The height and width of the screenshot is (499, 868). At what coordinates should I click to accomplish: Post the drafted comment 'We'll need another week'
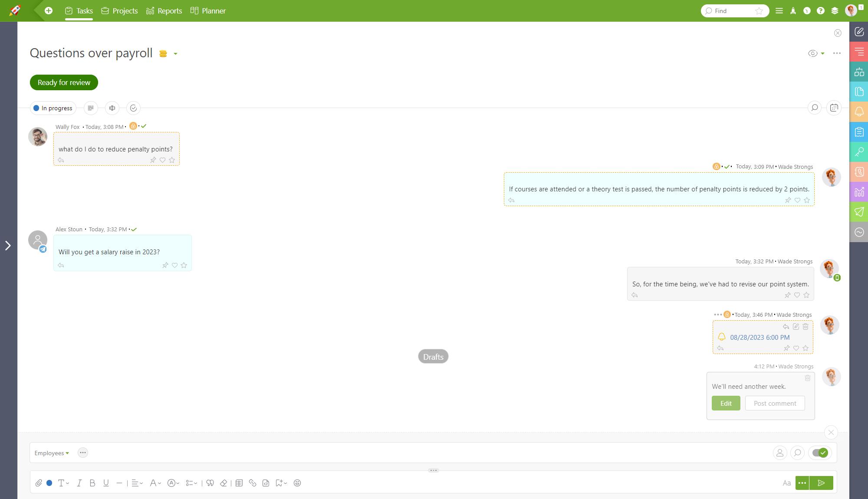tap(774, 403)
